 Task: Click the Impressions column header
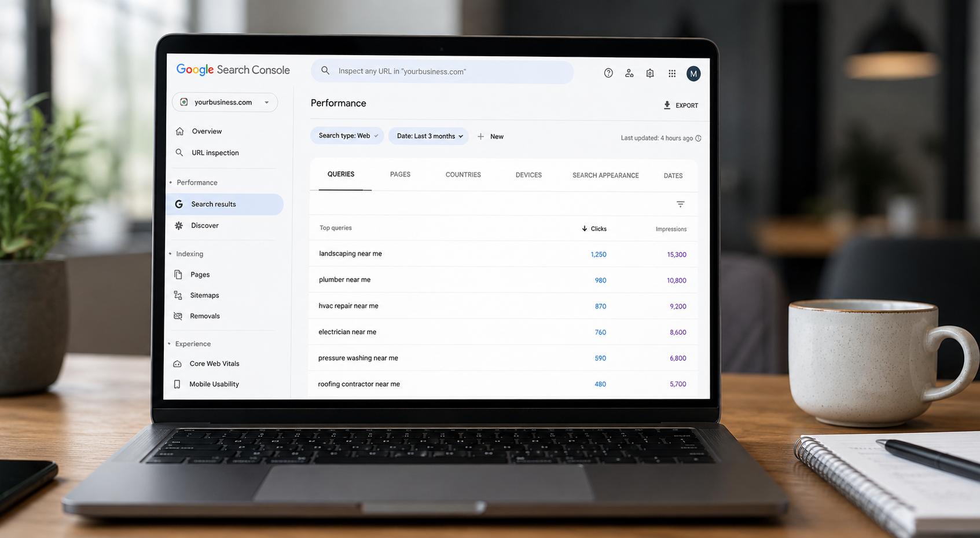671,229
